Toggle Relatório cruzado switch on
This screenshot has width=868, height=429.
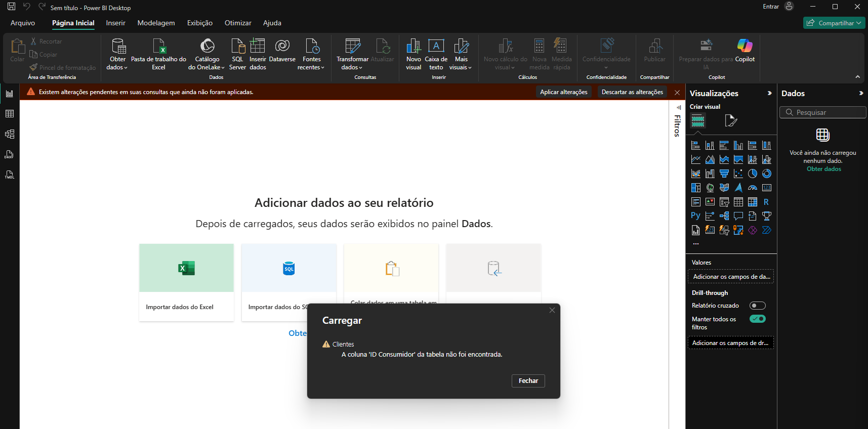tap(758, 306)
